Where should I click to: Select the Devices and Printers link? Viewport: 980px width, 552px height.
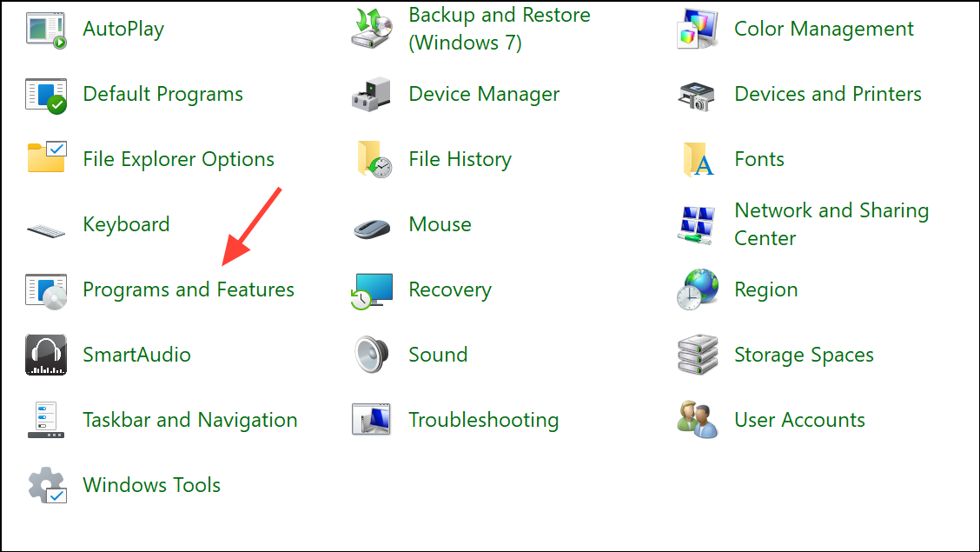point(827,94)
